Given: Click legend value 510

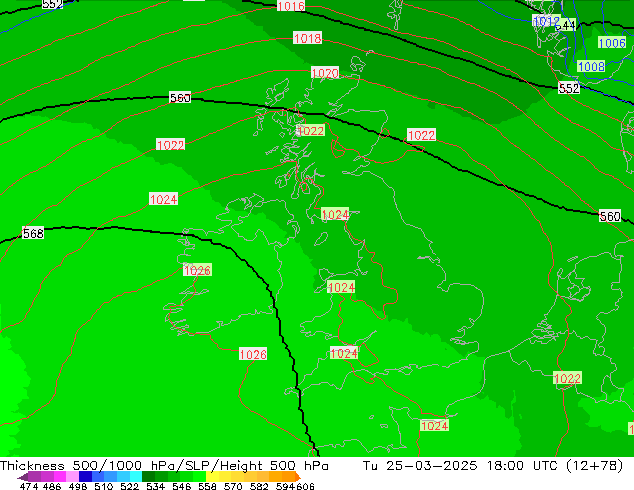Looking at the screenshot, I should click(x=104, y=486).
